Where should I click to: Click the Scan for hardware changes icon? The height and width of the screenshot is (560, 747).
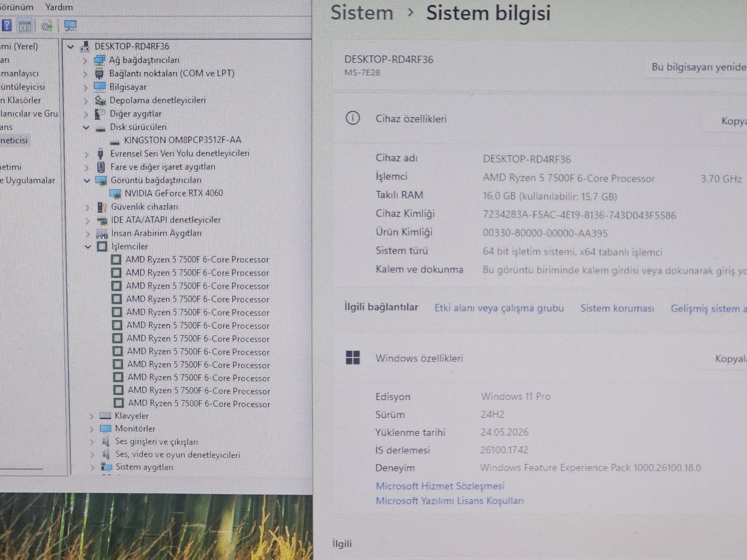click(x=47, y=26)
